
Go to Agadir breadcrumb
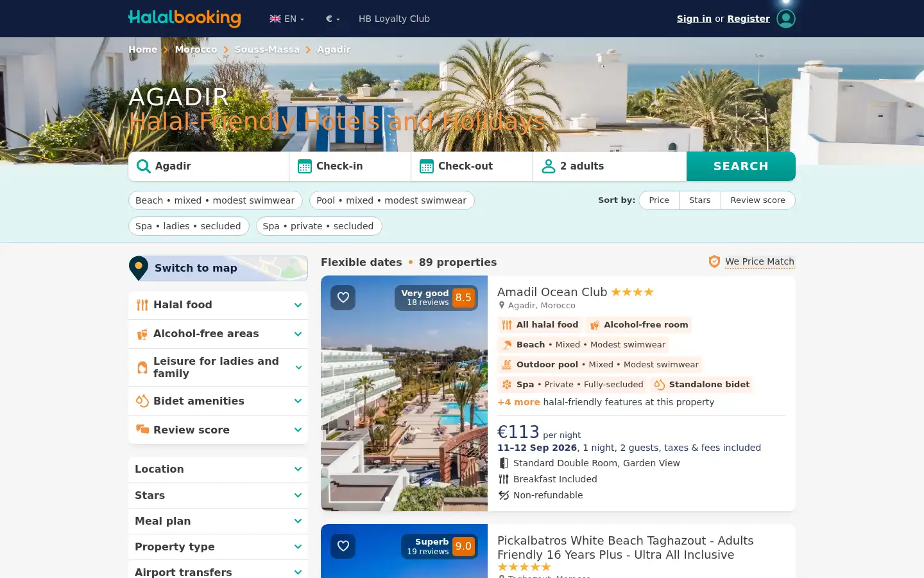(334, 49)
